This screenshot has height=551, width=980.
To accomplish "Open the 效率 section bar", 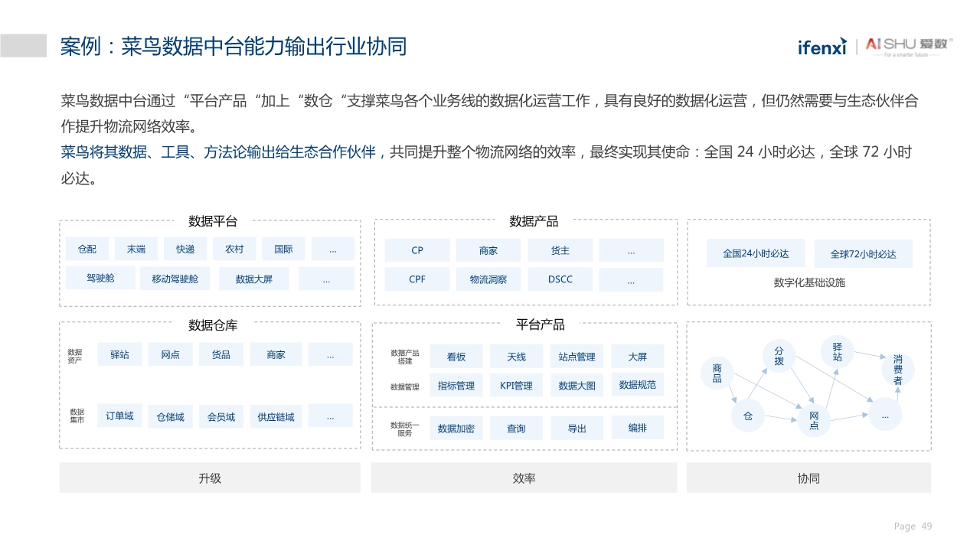I will tap(524, 478).
